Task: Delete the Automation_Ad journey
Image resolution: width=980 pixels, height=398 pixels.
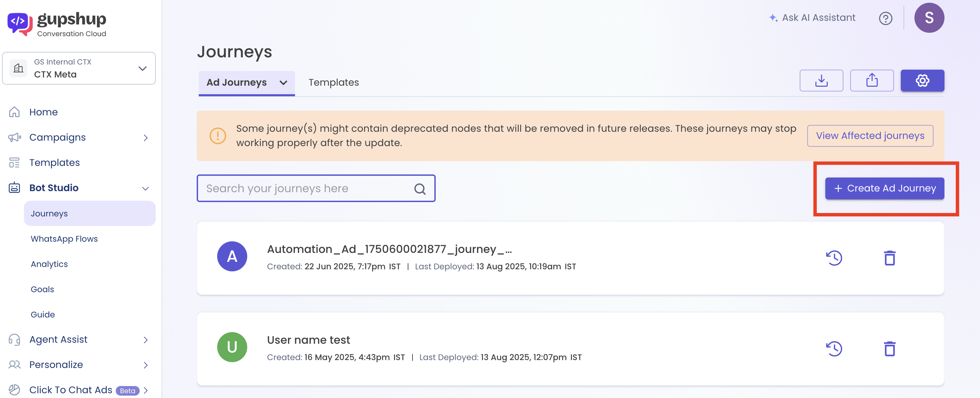Action: (890, 258)
